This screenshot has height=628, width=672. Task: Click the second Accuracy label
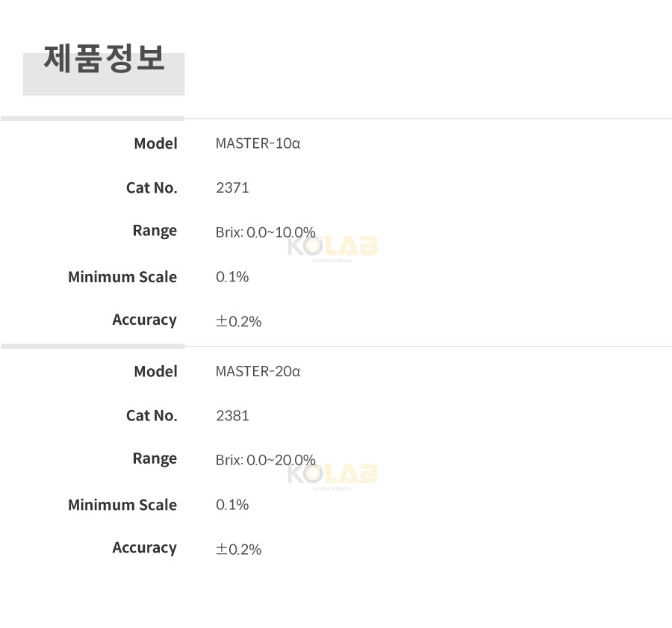coord(144,548)
